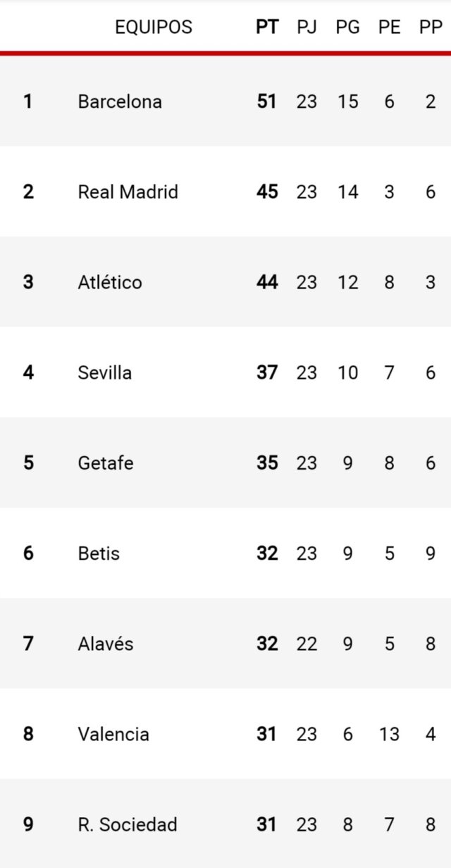Select the Betis team name
The width and height of the screenshot is (451, 868).
[x=99, y=554]
